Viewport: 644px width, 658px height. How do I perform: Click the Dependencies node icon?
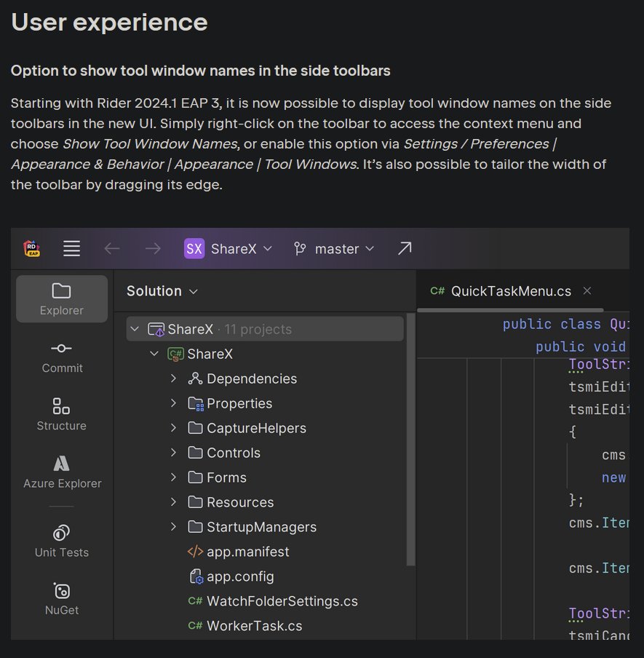point(195,378)
